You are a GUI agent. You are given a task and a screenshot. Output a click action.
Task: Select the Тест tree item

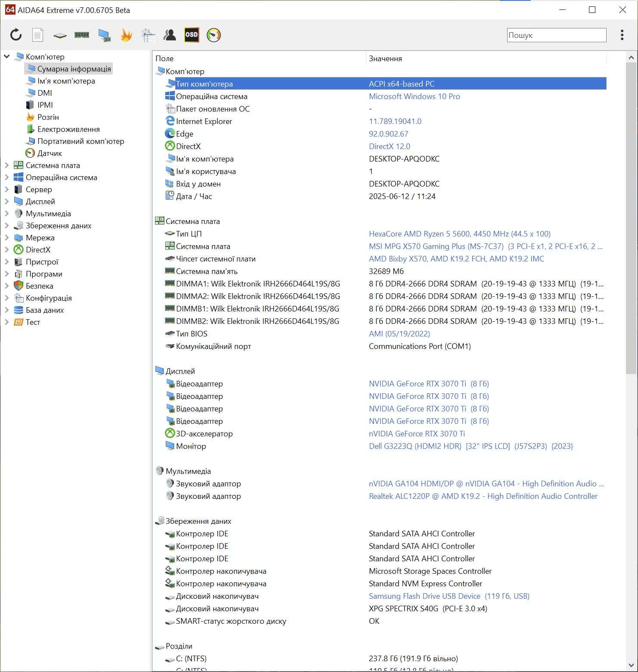pyautogui.click(x=33, y=322)
